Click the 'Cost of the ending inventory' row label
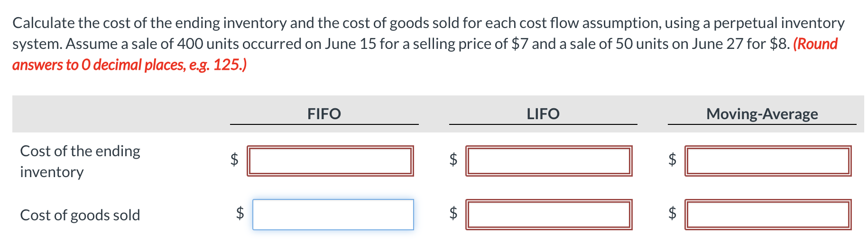The image size is (868, 245). (x=80, y=161)
